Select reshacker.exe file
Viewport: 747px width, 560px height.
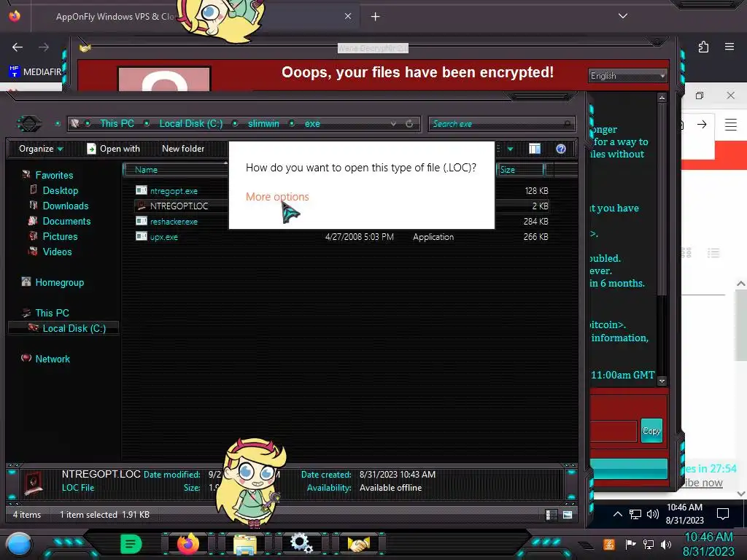pos(174,222)
